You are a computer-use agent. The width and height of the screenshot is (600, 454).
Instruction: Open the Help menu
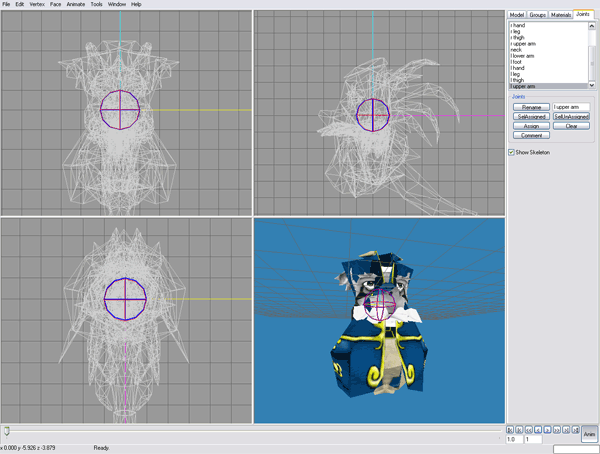[136, 4]
